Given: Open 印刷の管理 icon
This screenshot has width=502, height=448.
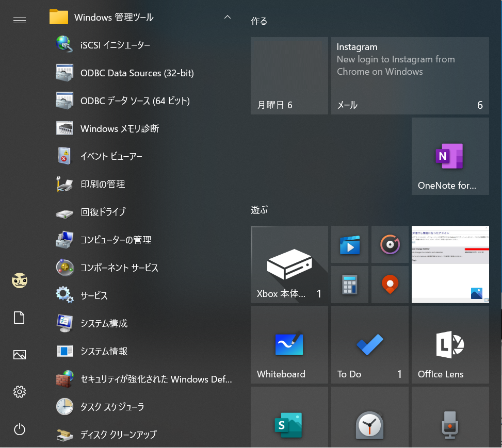Looking at the screenshot, I should click(64, 184).
